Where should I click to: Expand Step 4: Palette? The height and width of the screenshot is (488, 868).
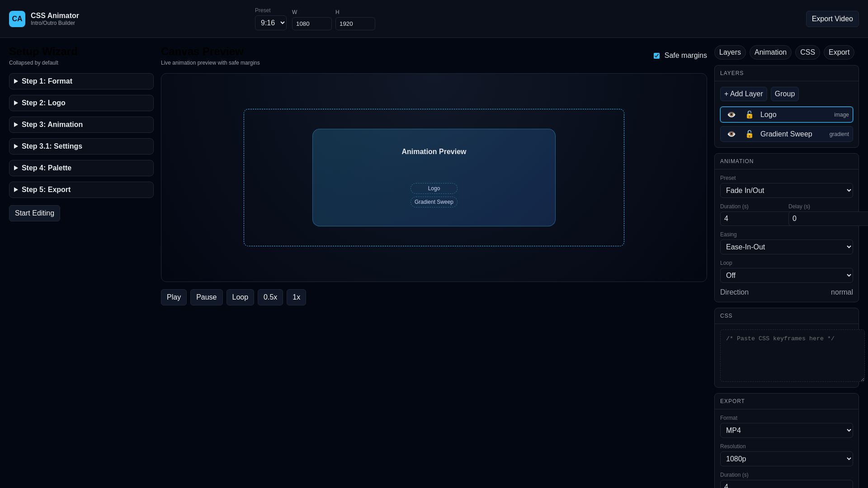pyautogui.click(x=81, y=168)
